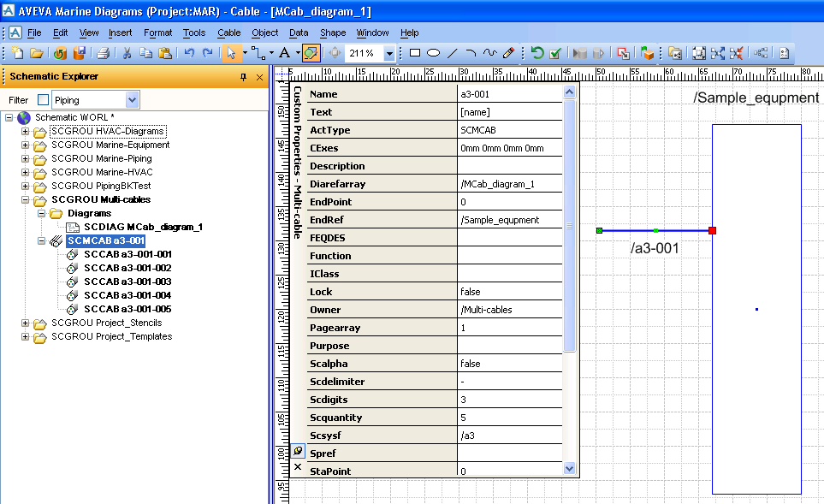This screenshot has height=504, width=824.
Task: Select the Text tool A icon
Action: [284, 53]
